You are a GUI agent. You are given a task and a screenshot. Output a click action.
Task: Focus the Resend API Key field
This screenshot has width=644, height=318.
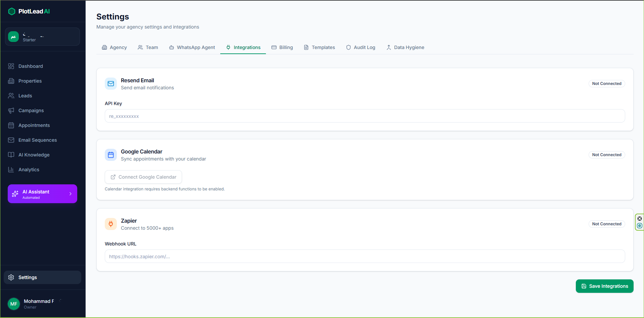[x=365, y=116]
